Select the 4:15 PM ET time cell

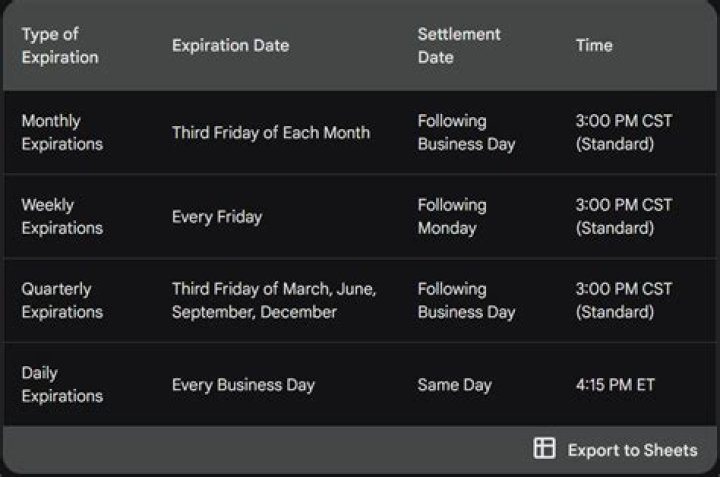[x=615, y=385]
